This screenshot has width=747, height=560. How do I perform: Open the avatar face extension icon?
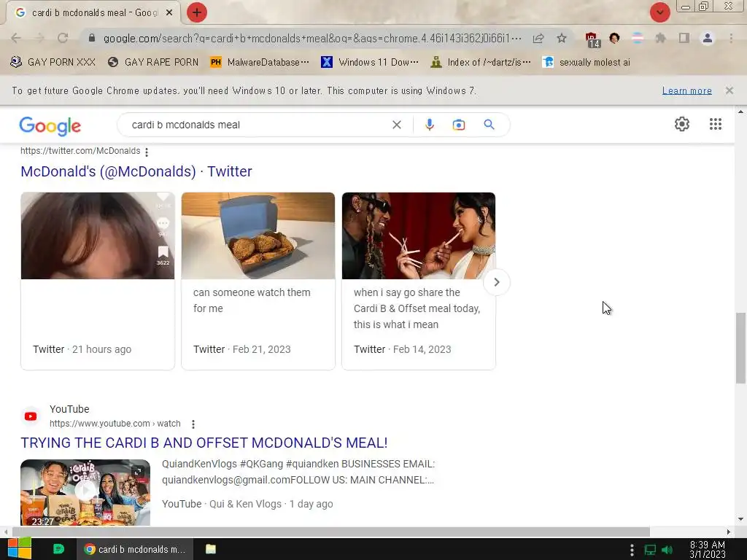pos(614,38)
